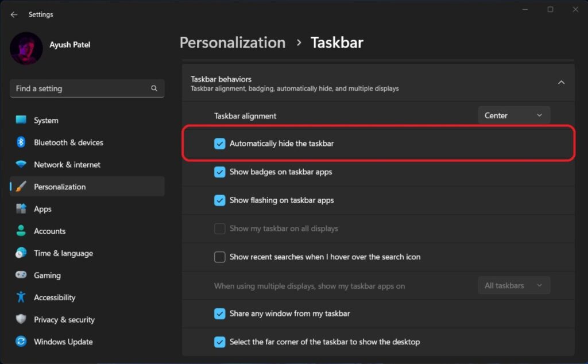
Task: Go back to Personalization page
Action: pyautogui.click(x=232, y=42)
